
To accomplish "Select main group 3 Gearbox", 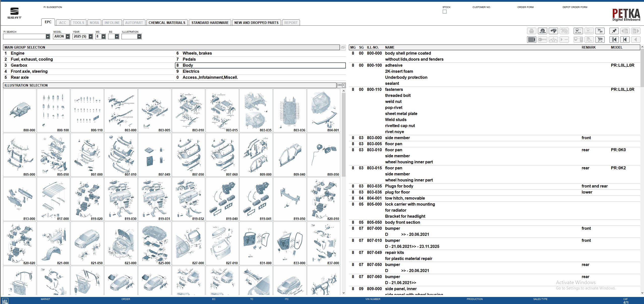I will point(89,65).
